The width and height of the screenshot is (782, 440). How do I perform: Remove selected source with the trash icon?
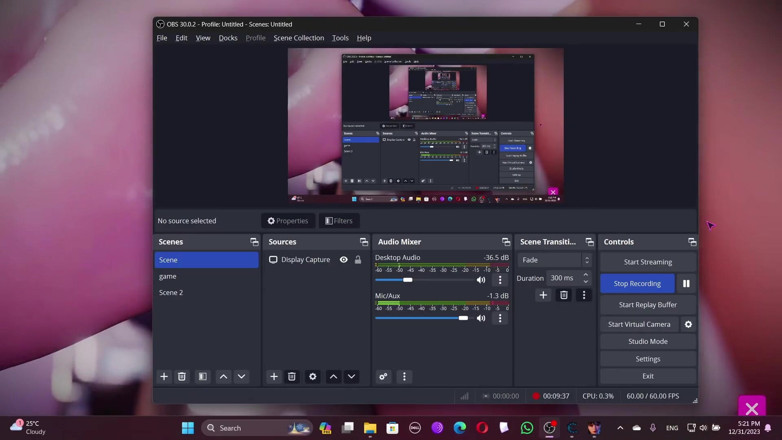coord(292,377)
